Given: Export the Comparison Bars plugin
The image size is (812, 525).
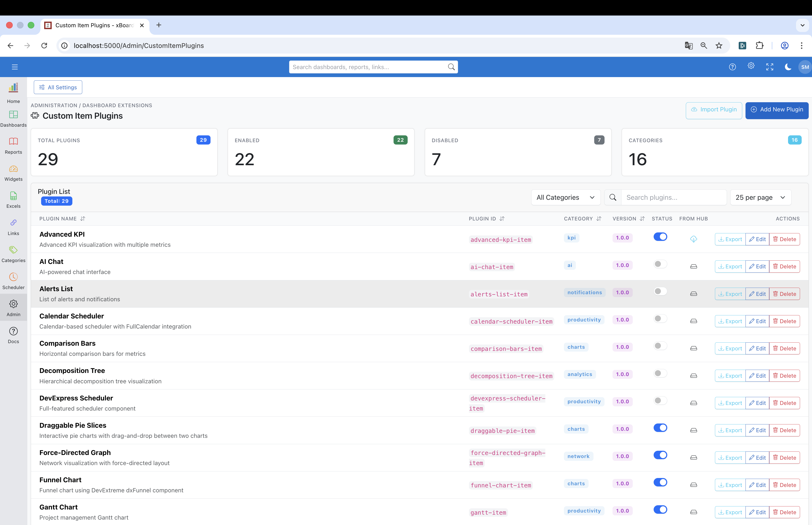Looking at the screenshot, I should pyautogui.click(x=730, y=349).
